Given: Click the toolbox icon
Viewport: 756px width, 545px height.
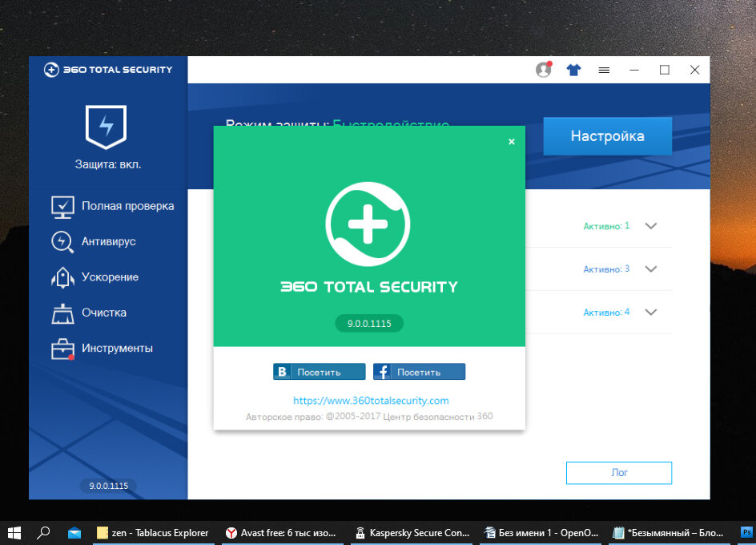Looking at the screenshot, I should pyautogui.click(x=62, y=349).
